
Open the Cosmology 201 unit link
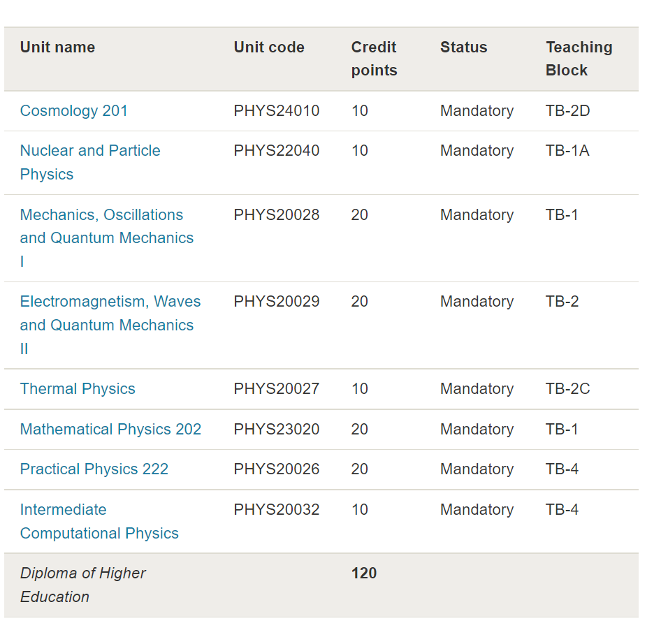click(73, 111)
